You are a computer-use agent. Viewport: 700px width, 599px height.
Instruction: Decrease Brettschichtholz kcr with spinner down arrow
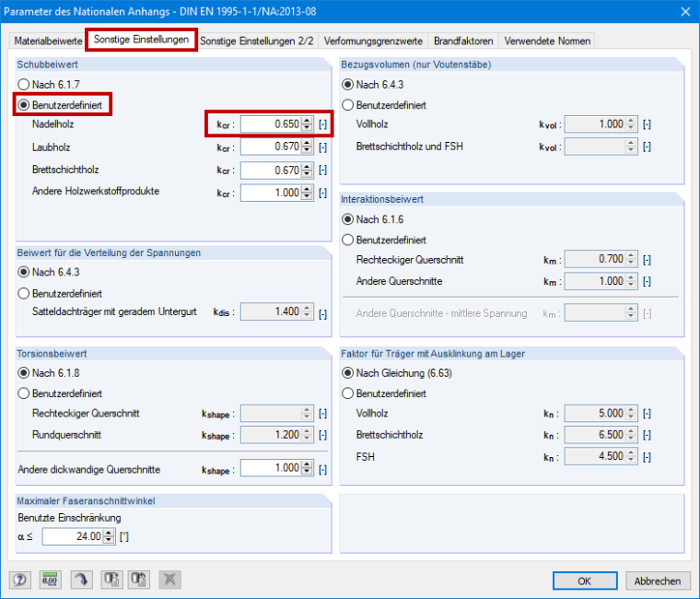pyautogui.click(x=307, y=174)
